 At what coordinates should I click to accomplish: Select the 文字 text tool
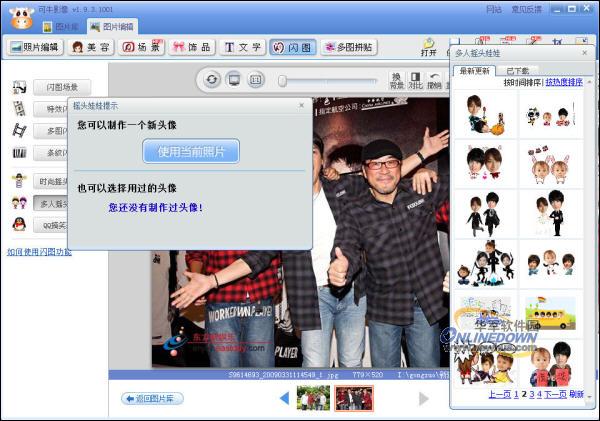point(242,47)
